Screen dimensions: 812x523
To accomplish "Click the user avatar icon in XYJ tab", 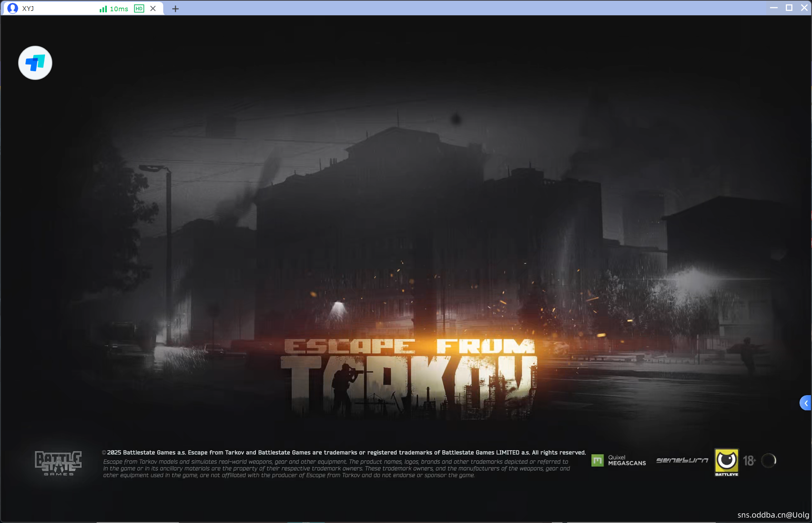I will pyautogui.click(x=13, y=8).
